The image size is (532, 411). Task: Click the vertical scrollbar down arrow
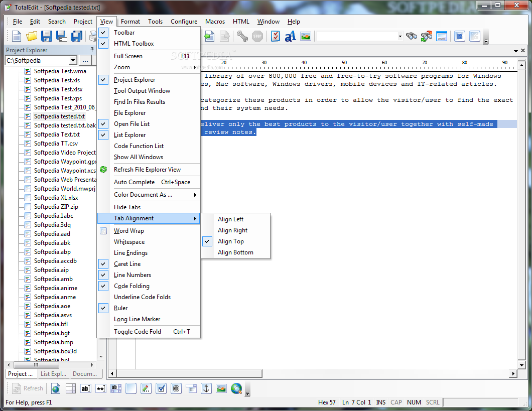[x=522, y=365]
